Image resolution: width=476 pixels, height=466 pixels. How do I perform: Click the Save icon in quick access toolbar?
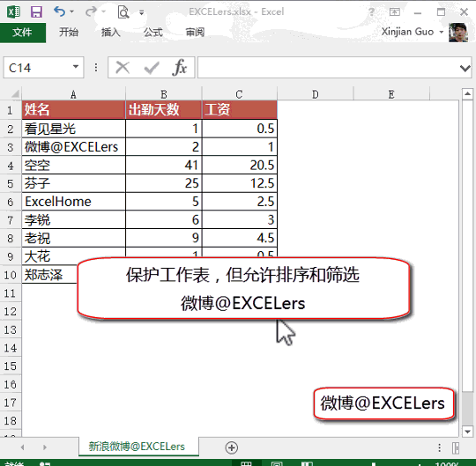coord(36,11)
